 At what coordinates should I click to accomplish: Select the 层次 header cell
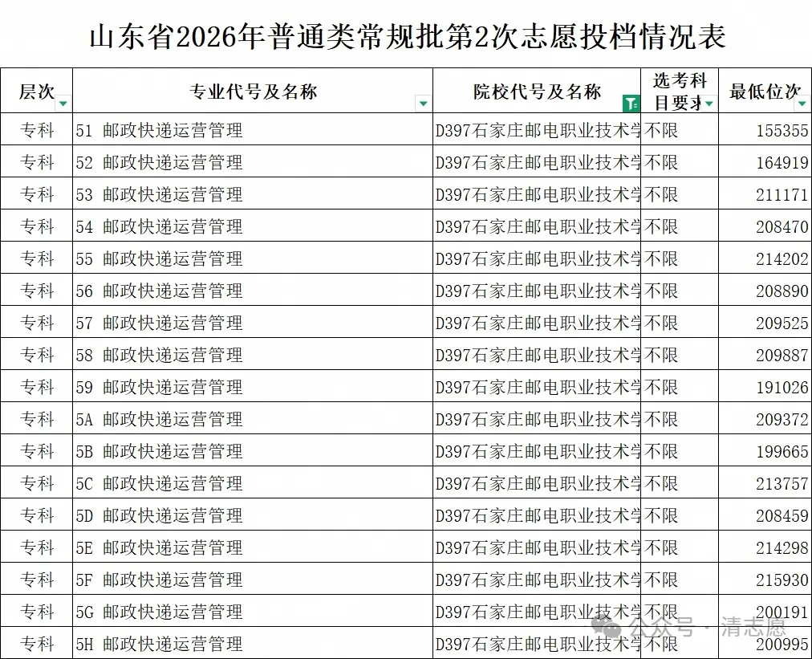36,91
